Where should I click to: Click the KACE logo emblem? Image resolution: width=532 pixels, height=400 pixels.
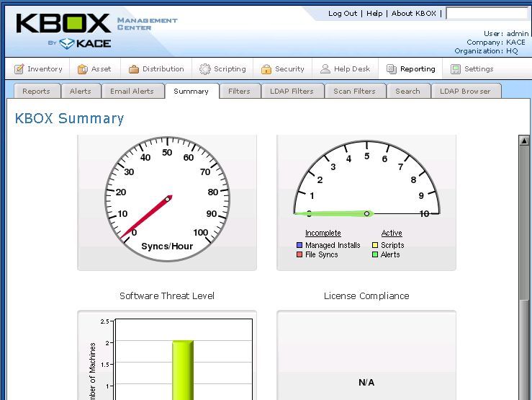pyautogui.click(x=66, y=43)
